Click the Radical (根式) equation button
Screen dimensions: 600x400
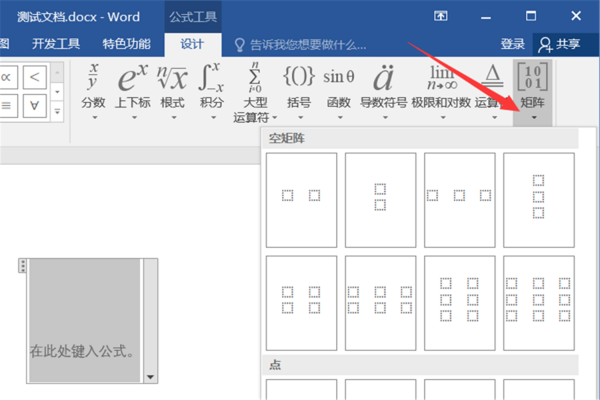point(172,90)
